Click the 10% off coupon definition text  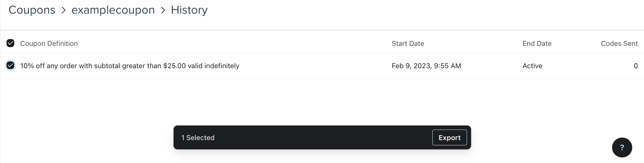pos(130,66)
